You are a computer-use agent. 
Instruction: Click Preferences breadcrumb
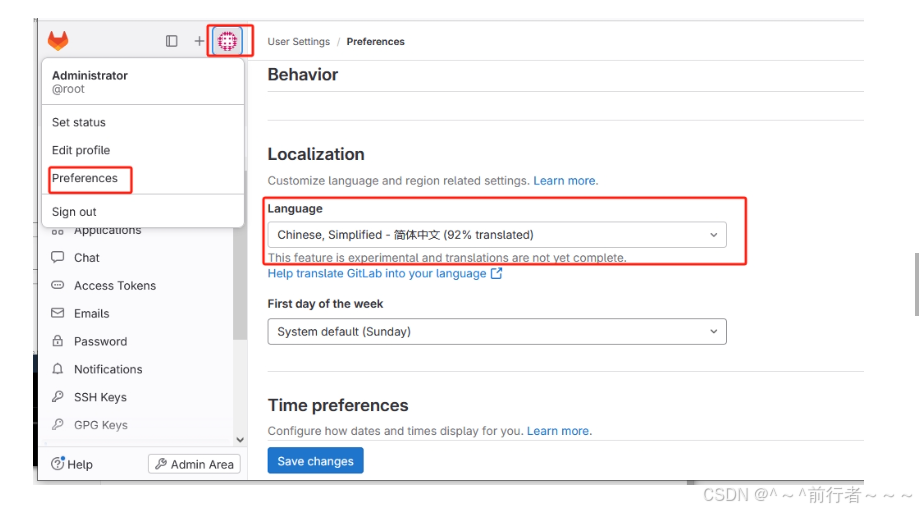(376, 42)
